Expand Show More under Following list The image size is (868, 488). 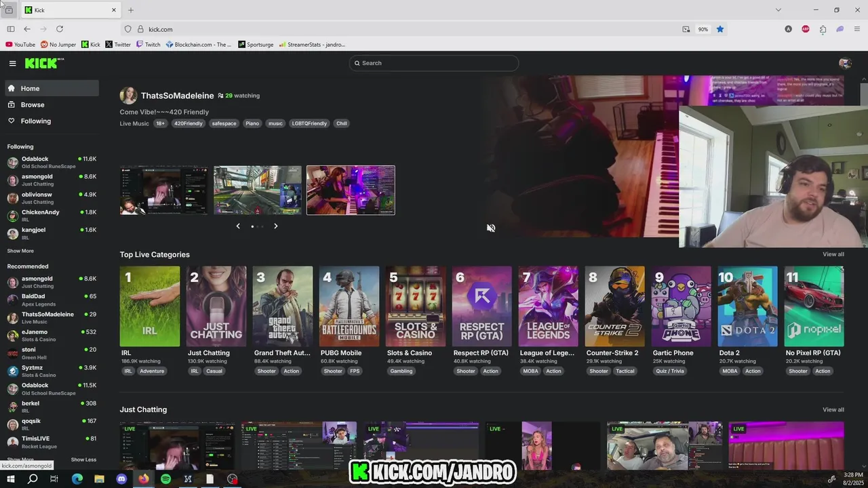20,251
